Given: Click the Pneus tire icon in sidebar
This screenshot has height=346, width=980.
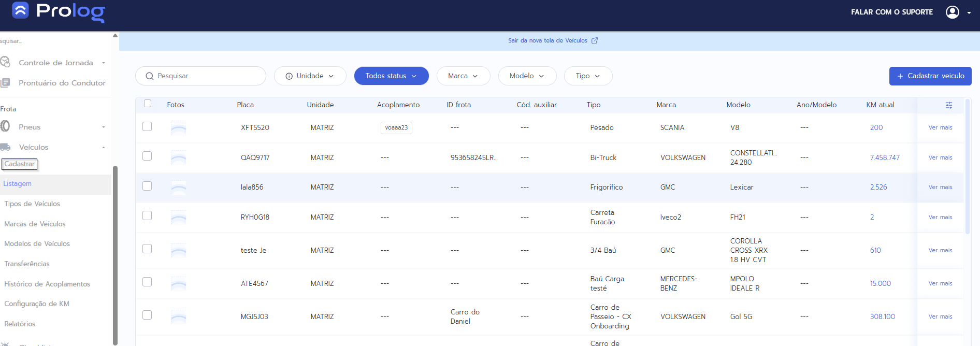Looking at the screenshot, I should coord(5,126).
